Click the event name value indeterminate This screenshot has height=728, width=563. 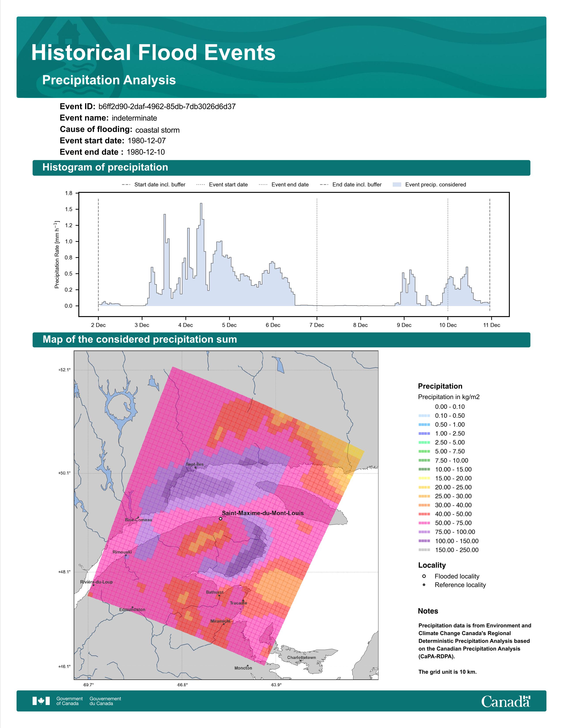(x=134, y=118)
